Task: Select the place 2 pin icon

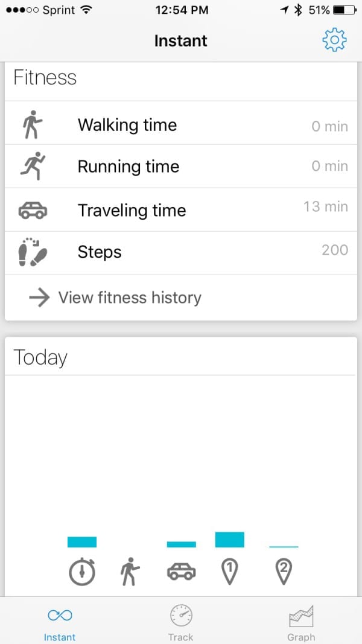Action: click(284, 571)
